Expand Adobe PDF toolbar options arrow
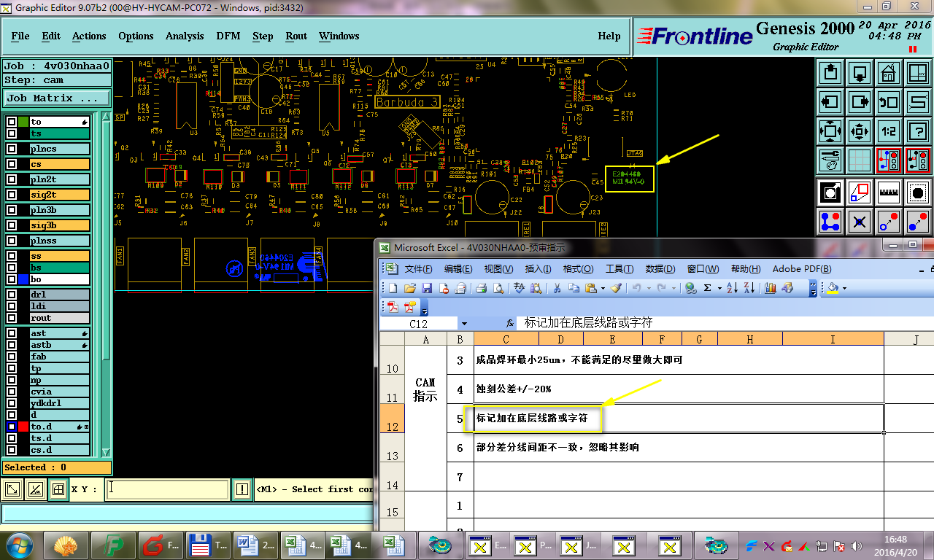Image resolution: width=934 pixels, height=560 pixels. [x=425, y=307]
